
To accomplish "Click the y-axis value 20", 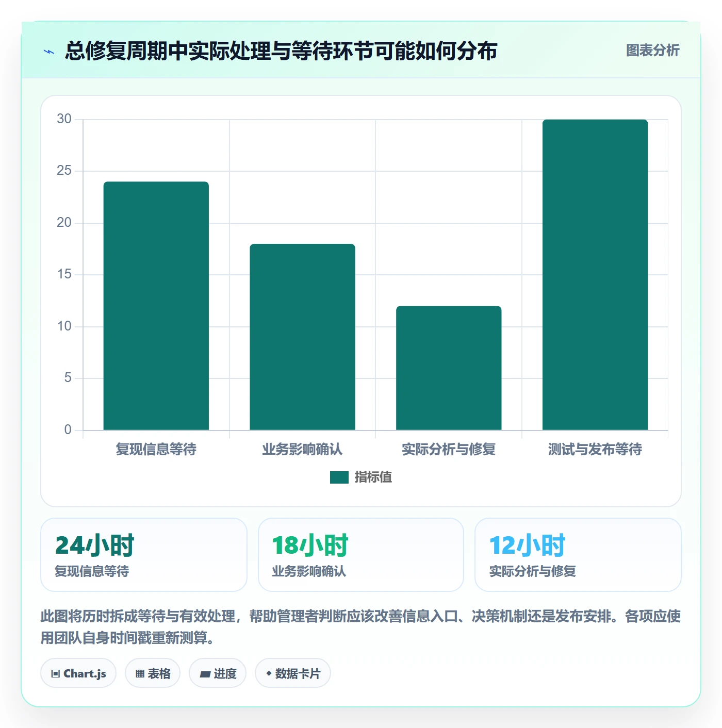I will 64,223.
